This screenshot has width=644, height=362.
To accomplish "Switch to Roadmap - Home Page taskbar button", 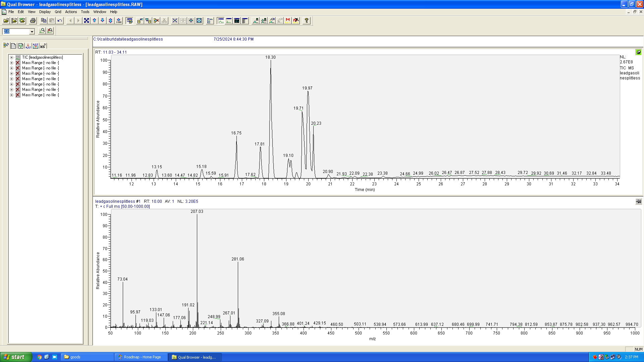I will 141,357.
